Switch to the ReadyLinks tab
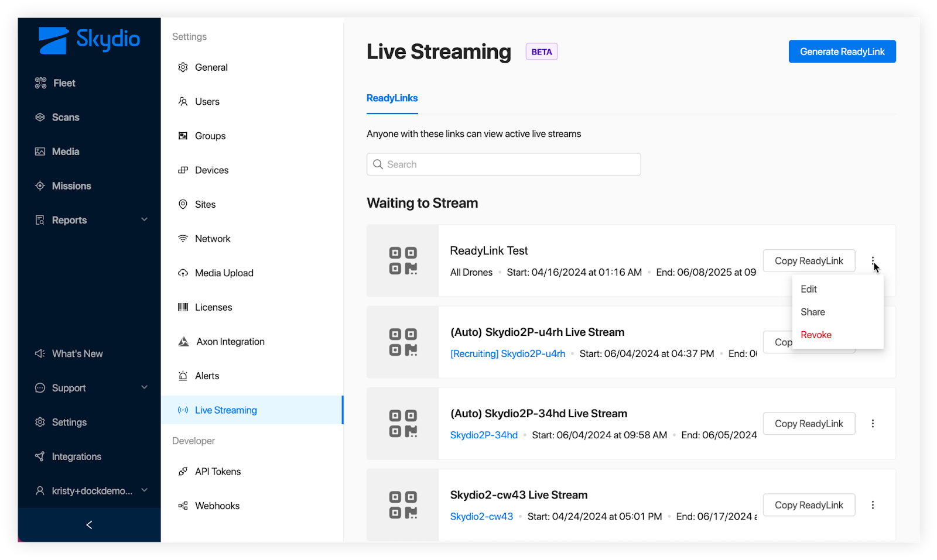 click(392, 98)
